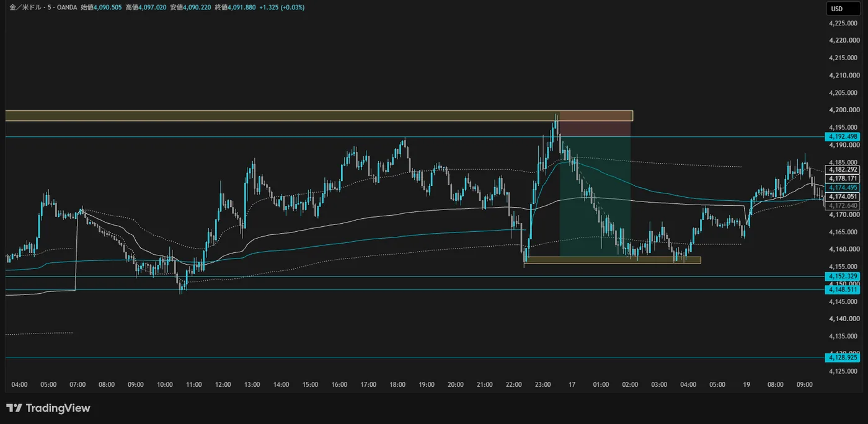This screenshot has width=868, height=424.
Task: Click the 4,178.171 indicator price label
Action: pos(843,178)
